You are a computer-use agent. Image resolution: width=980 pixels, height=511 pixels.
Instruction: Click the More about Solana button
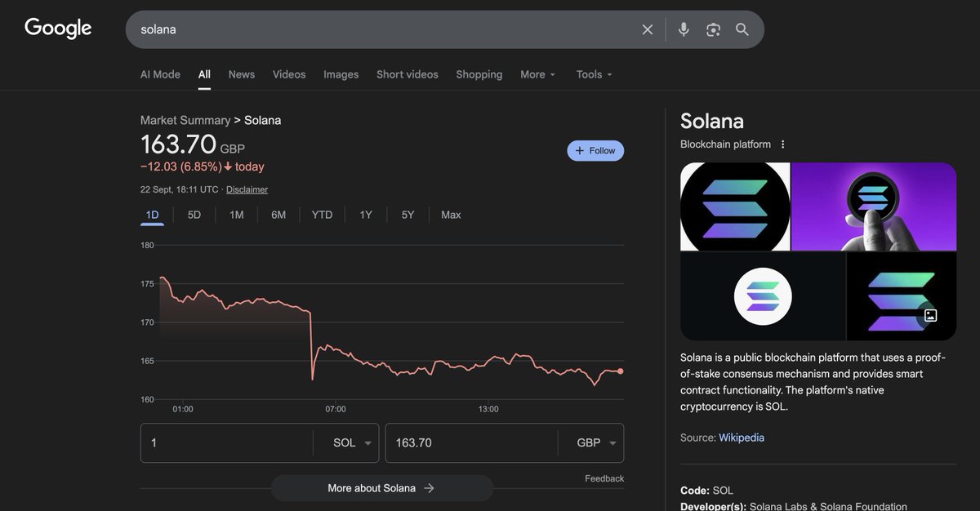tap(381, 487)
